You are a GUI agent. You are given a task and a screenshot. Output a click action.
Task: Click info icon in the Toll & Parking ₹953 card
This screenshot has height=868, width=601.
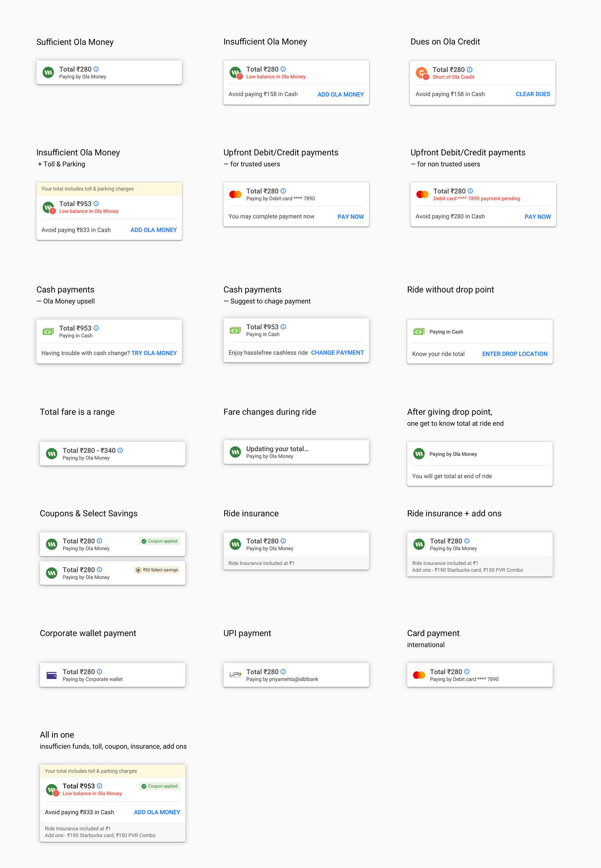coord(96,204)
